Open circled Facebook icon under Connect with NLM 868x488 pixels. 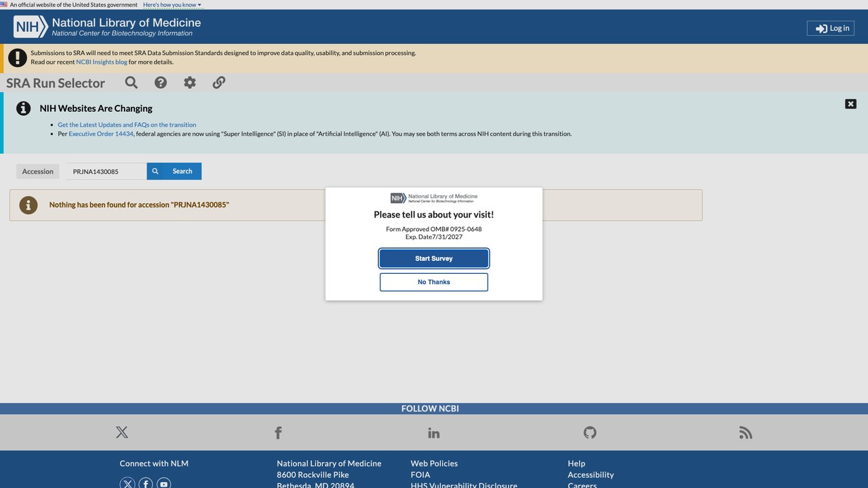146,484
